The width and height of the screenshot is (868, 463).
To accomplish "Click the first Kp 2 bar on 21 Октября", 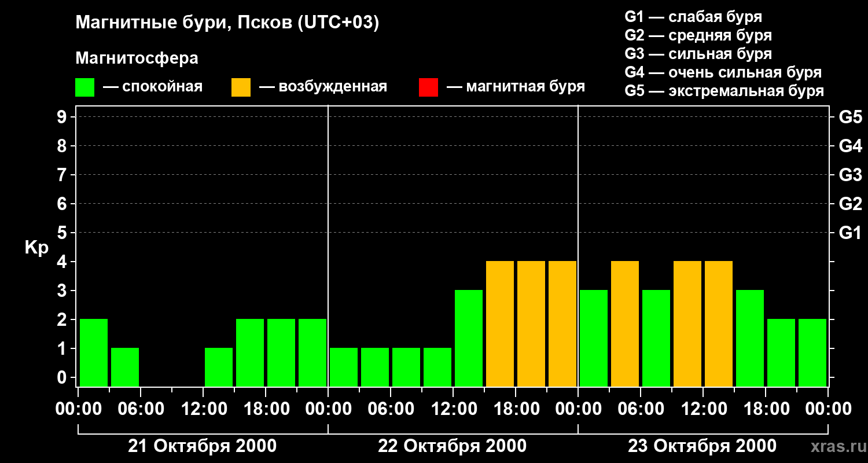I will 94,352.
